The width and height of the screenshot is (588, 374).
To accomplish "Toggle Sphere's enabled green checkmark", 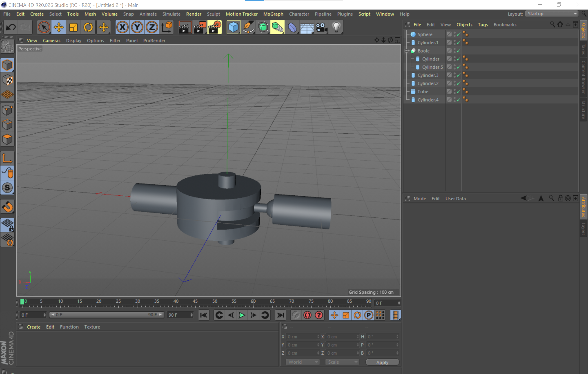I will pyautogui.click(x=458, y=35).
